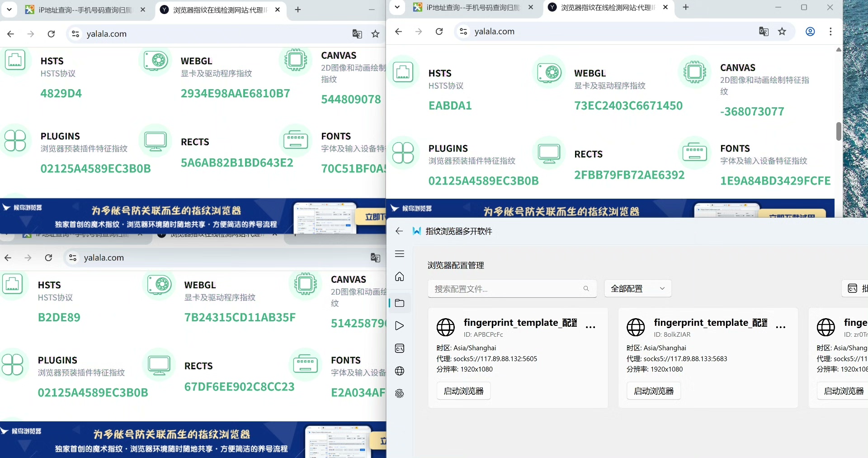Click WEBGL value 73EC2403C6671450
The height and width of the screenshot is (458, 868).
coord(628,105)
